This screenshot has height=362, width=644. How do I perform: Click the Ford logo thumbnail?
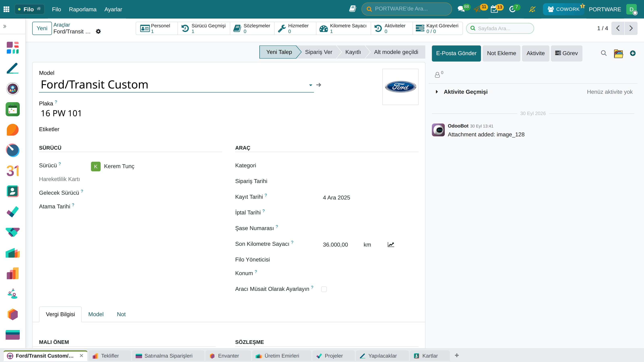pos(400,87)
